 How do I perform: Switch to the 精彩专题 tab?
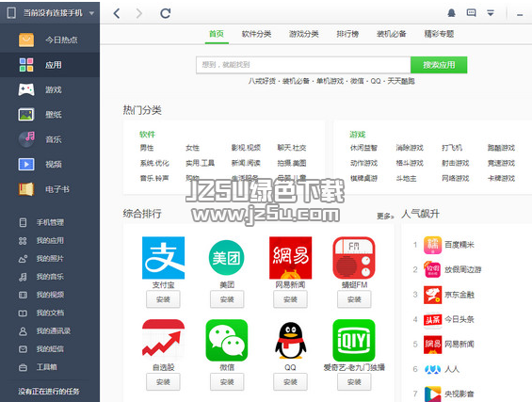pos(439,34)
